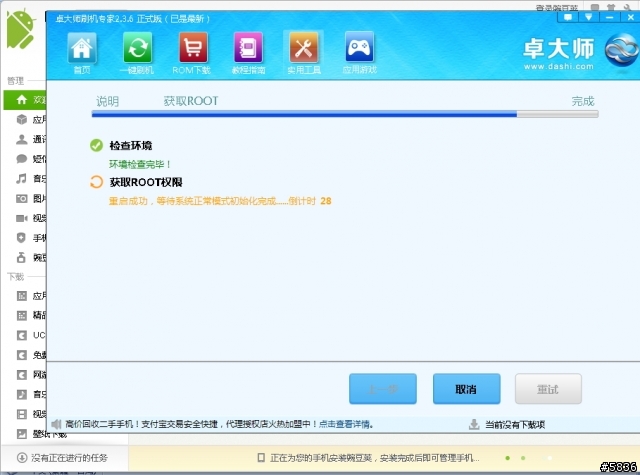
Task: Open the music note icon in sidebar
Action: click(x=21, y=178)
